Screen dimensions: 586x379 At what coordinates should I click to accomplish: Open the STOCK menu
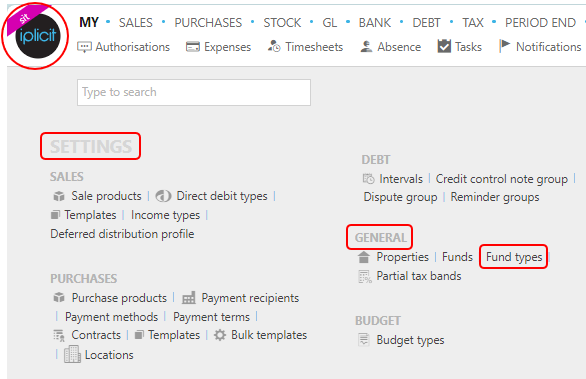(282, 23)
